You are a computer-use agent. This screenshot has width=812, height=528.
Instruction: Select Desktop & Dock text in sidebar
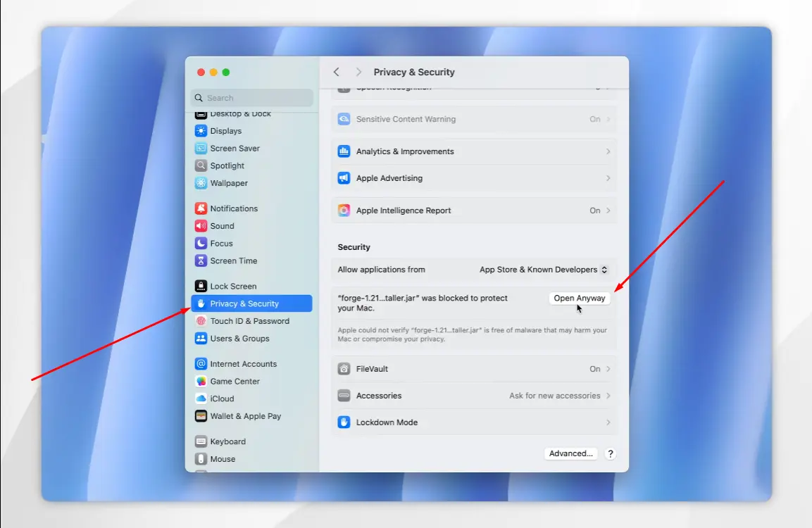[x=240, y=114]
